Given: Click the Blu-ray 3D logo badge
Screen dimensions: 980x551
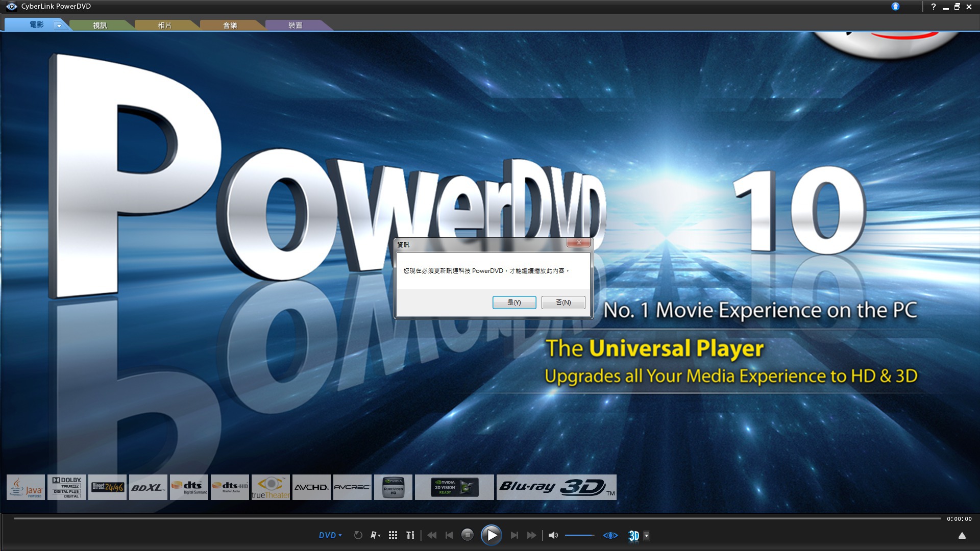Looking at the screenshot, I should click(556, 487).
